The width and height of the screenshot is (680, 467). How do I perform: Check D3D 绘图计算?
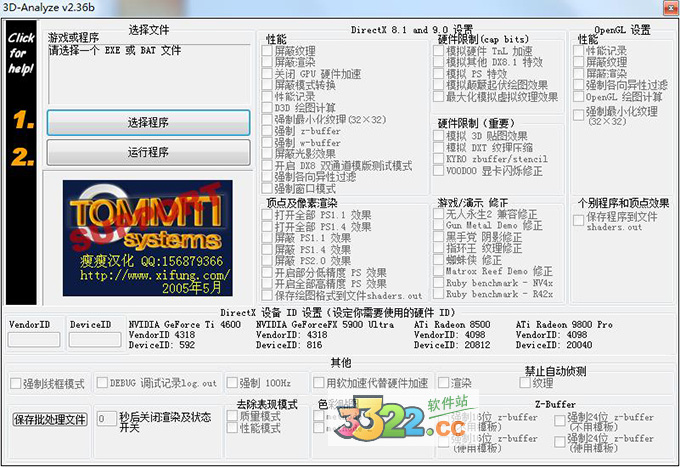point(267,108)
